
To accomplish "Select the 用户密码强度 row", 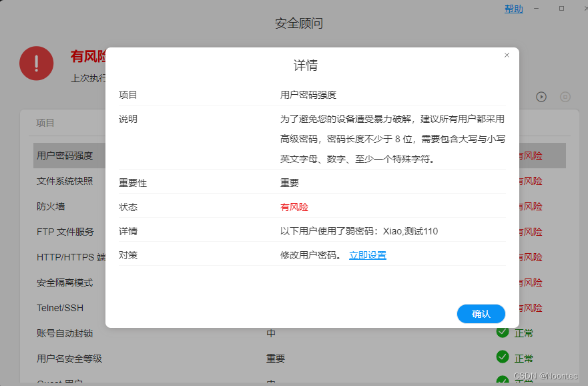I will [65, 156].
